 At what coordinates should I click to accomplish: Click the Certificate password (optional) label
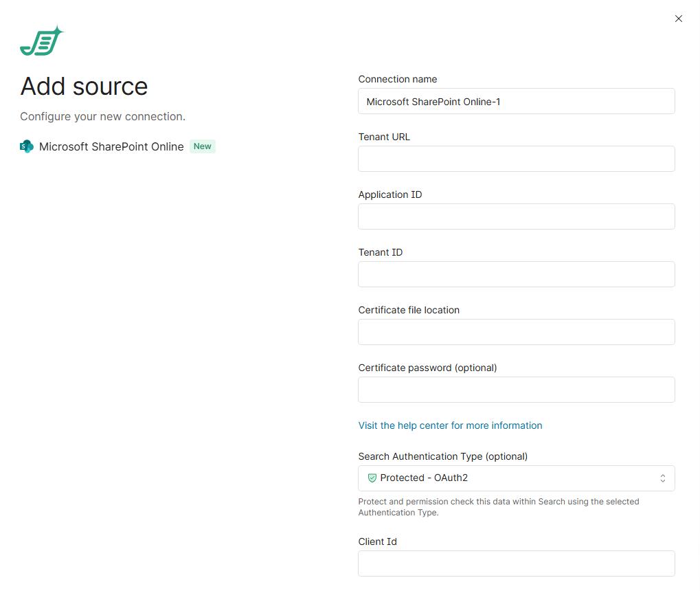click(x=427, y=368)
